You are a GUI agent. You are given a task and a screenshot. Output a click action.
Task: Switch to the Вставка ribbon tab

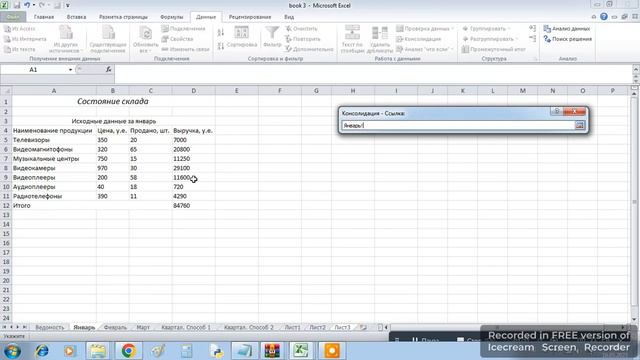[x=76, y=17]
